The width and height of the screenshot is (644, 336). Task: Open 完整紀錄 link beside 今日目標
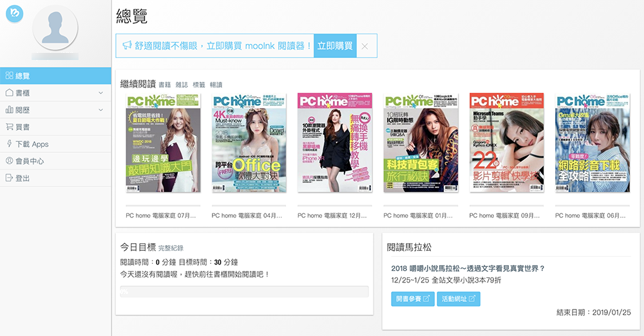coord(171,248)
